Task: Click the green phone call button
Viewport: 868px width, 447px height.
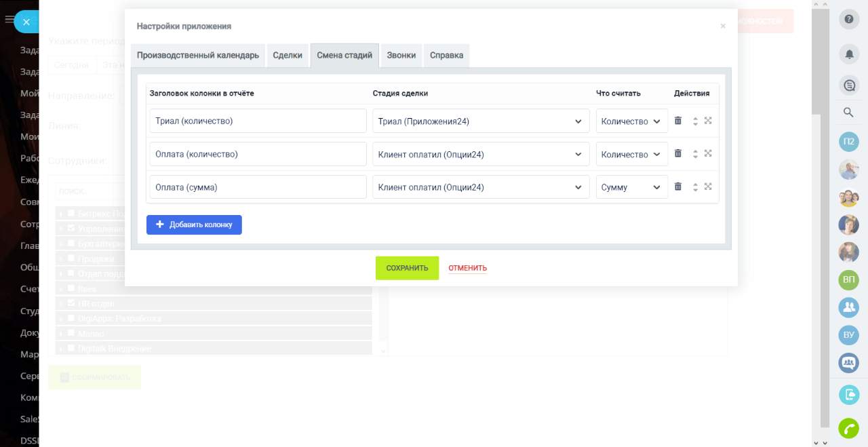Action: (x=848, y=428)
